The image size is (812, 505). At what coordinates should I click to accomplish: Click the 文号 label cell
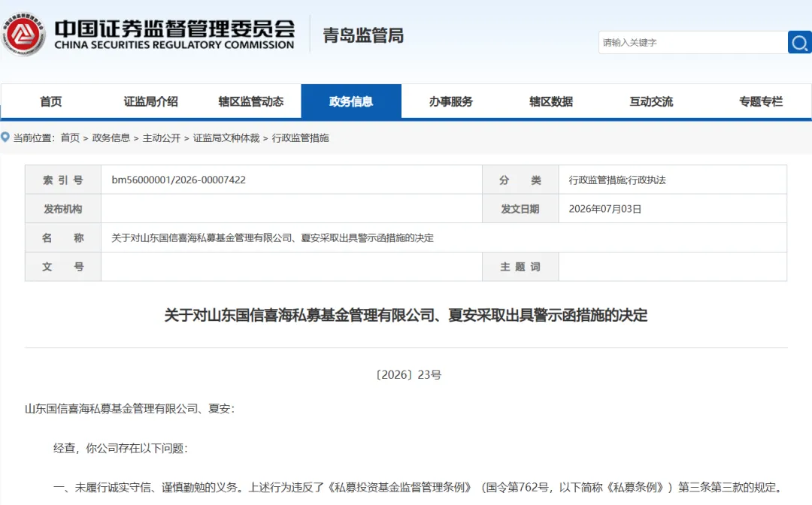(63, 267)
